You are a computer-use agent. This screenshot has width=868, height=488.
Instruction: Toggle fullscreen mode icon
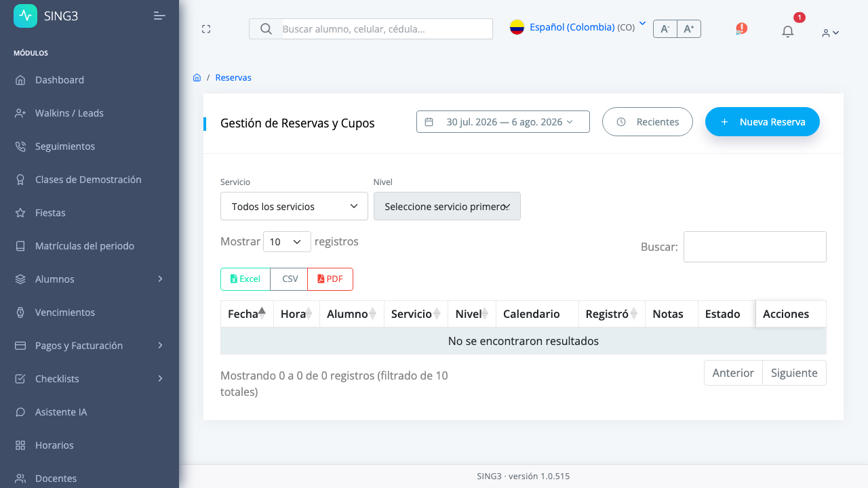click(206, 29)
